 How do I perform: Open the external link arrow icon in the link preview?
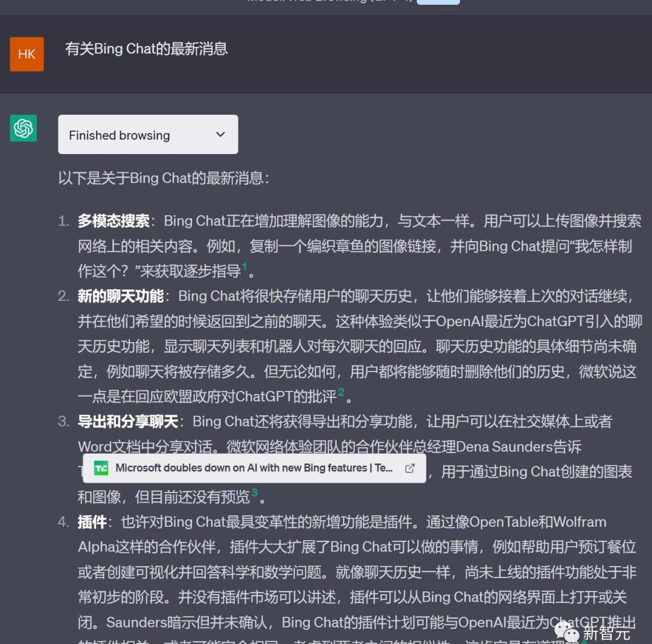coord(409,468)
